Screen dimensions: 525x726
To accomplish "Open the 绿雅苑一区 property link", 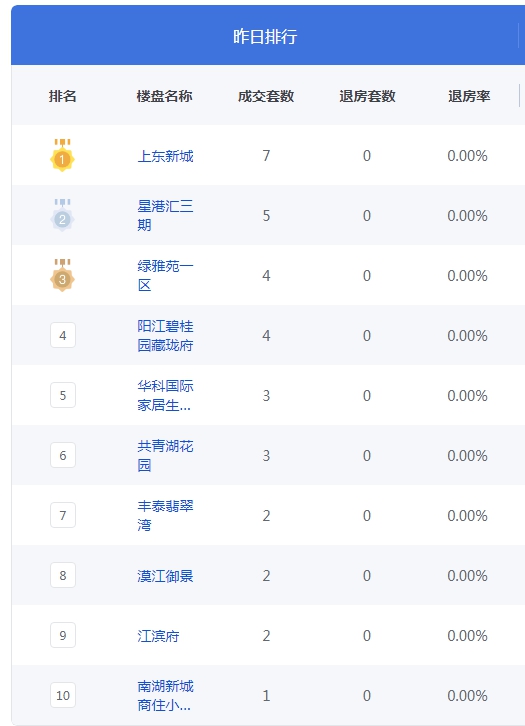I will pos(165,275).
